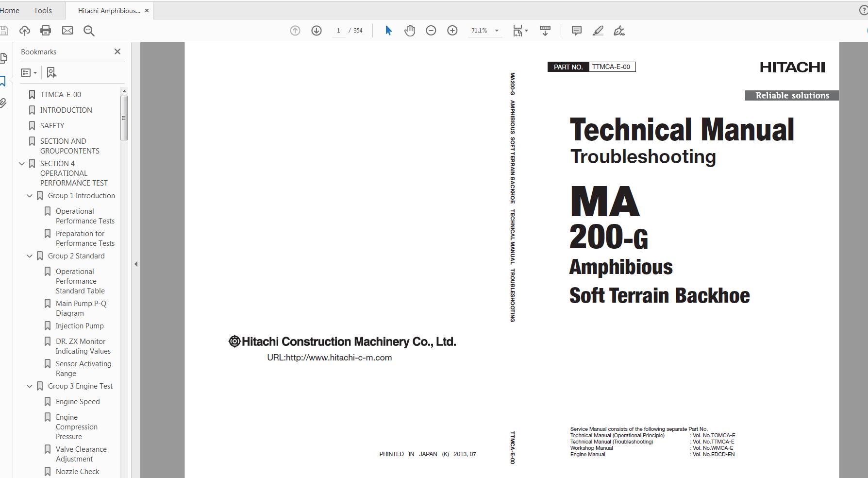Print the document using printer icon

point(46,31)
